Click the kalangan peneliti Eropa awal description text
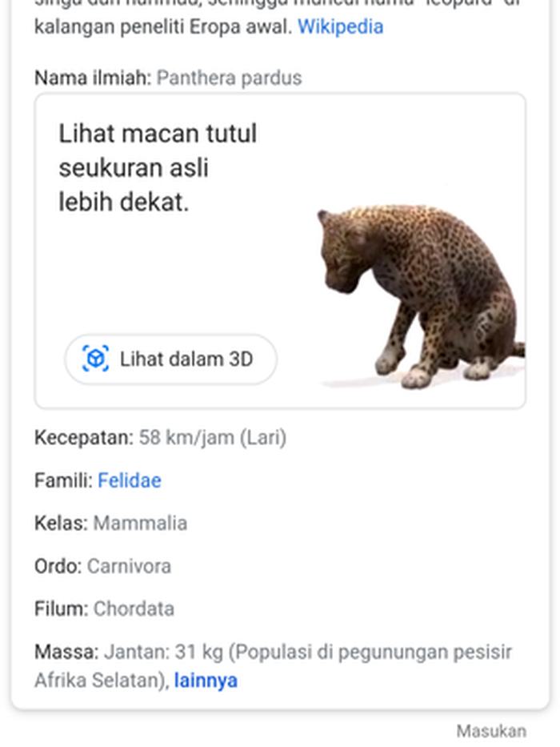Image resolution: width=560 pixels, height=747 pixels. tap(163, 26)
